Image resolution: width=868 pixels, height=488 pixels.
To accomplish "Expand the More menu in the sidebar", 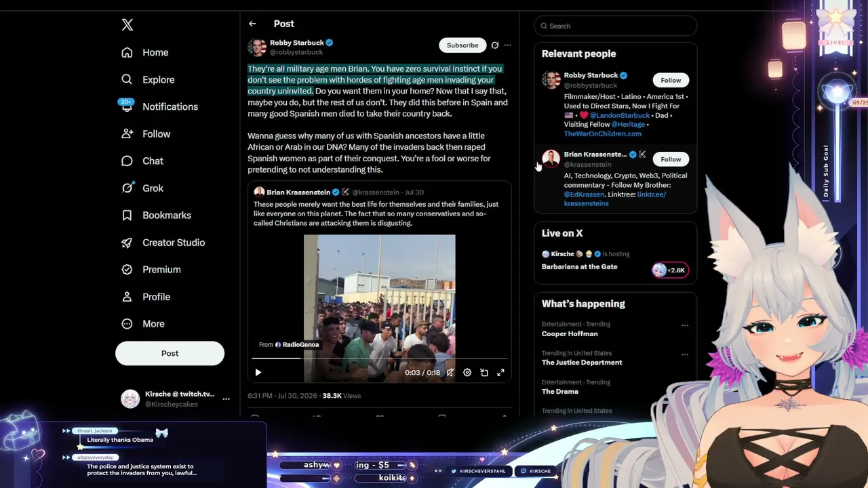I will pos(143,324).
